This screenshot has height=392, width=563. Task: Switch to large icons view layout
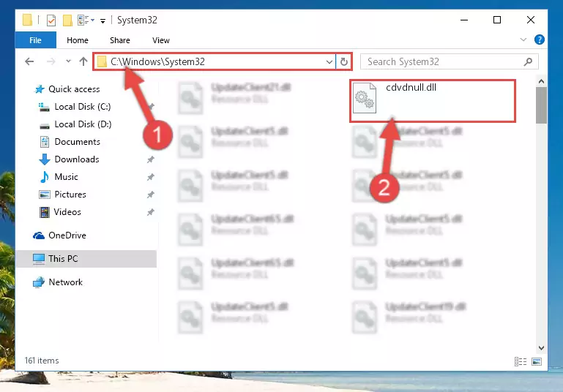[537, 361]
